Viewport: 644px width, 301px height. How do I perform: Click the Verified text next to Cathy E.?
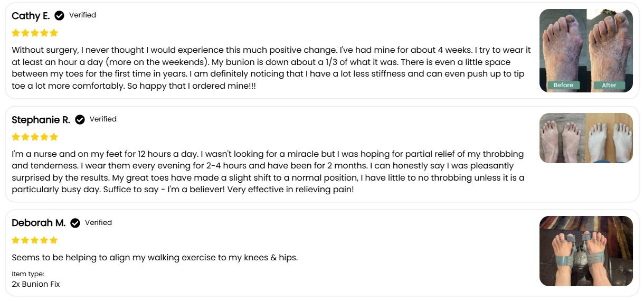tap(82, 15)
